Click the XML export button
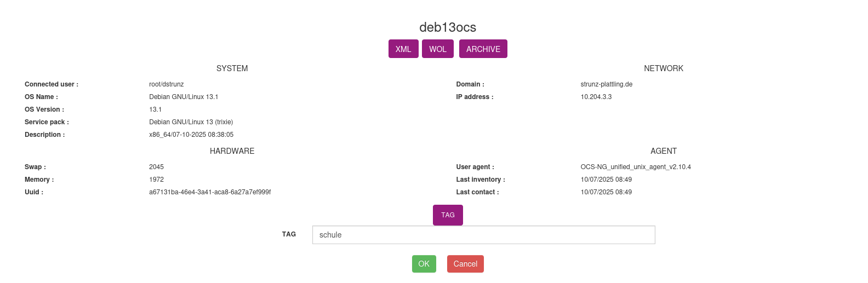The height and width of the screenshot is (283, 868). click(x=403, y=49)
